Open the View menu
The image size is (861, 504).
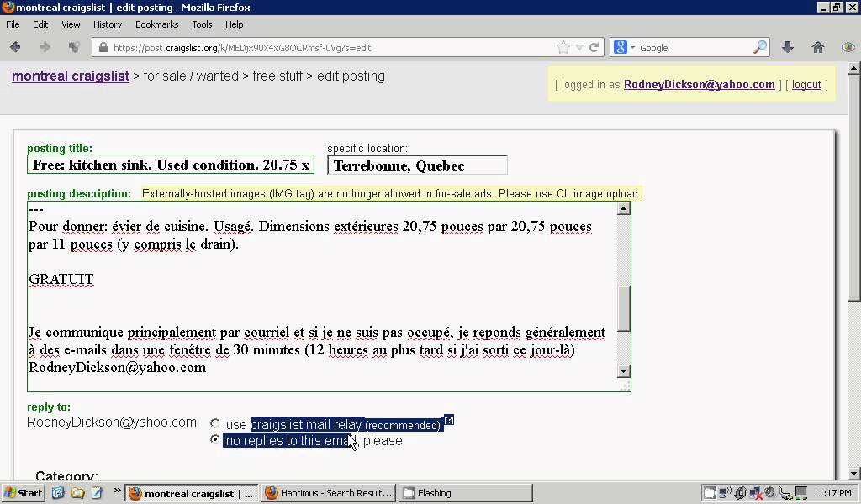pyautogui.click(x=71, y=24)
